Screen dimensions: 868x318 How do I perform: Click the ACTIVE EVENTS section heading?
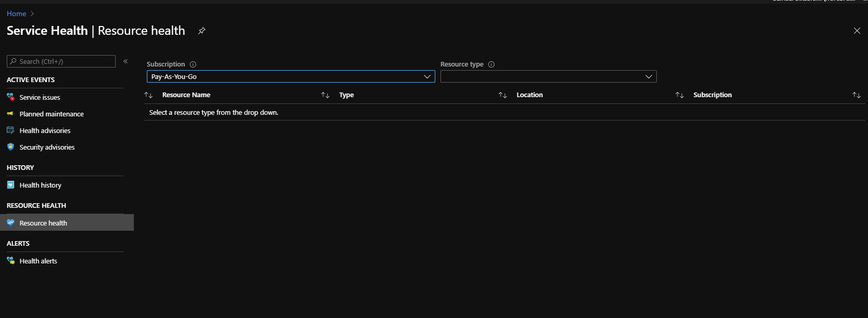coord(31,79)
